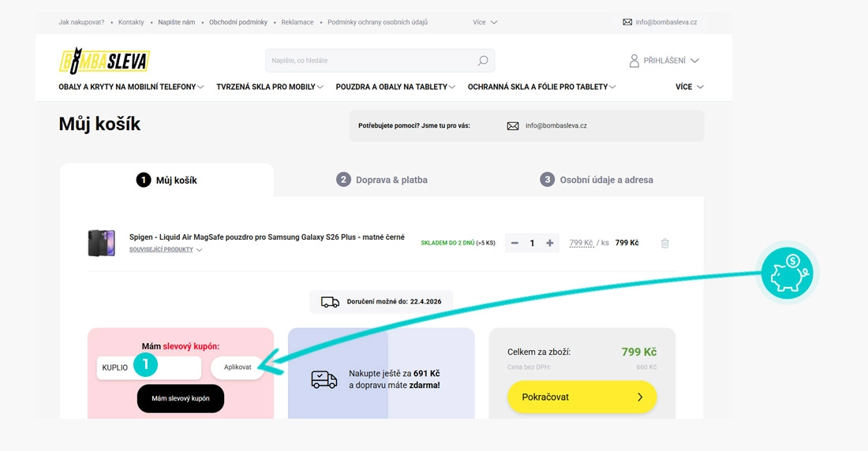Click the Bombasleva logo
Screen dimensions: 868x451
[x=104, y=61]
